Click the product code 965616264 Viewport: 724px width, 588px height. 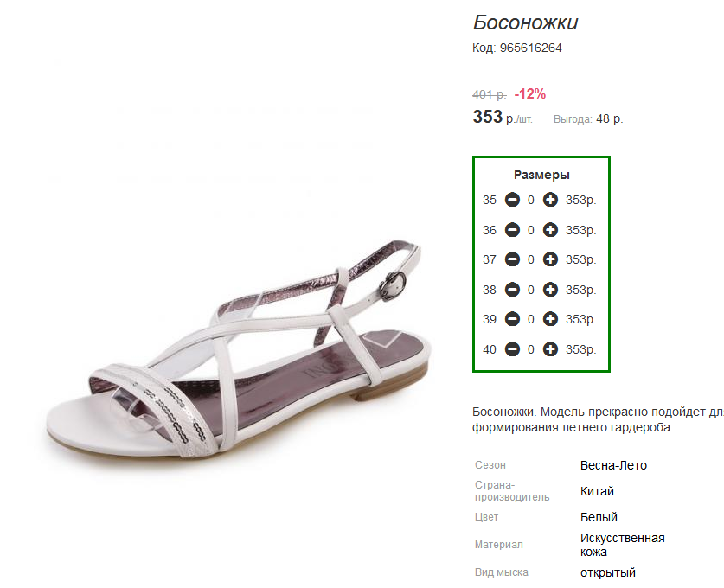pos(530,48)
